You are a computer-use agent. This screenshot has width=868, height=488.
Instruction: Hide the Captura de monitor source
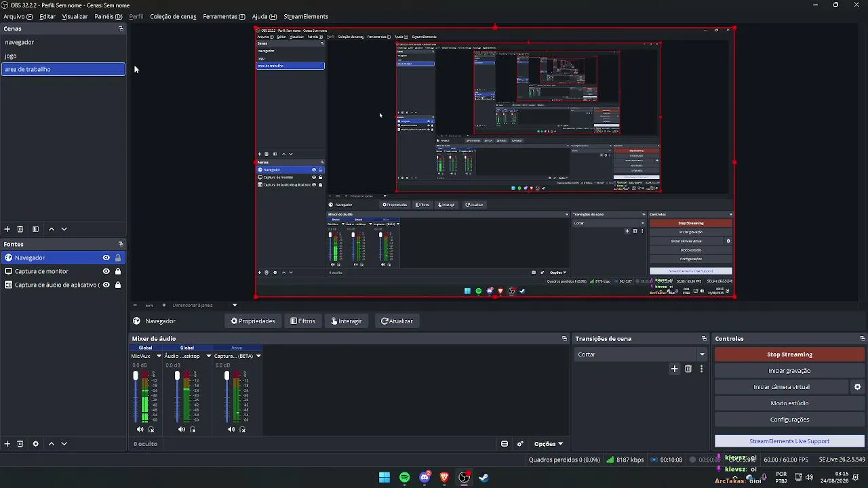[106, 271]
